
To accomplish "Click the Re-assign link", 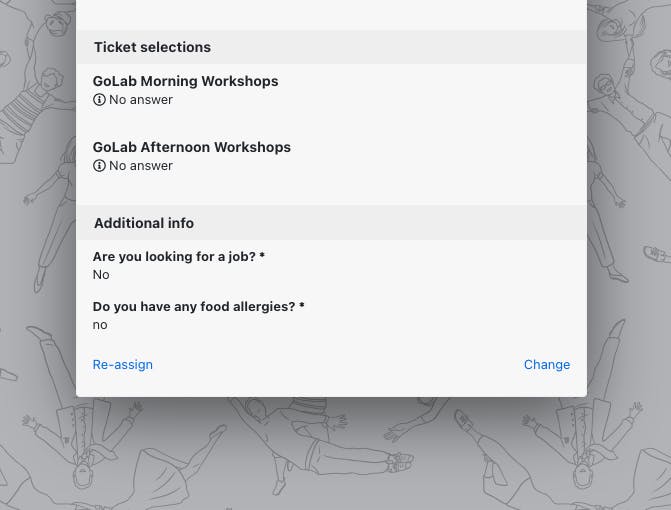I will (123, 365).
